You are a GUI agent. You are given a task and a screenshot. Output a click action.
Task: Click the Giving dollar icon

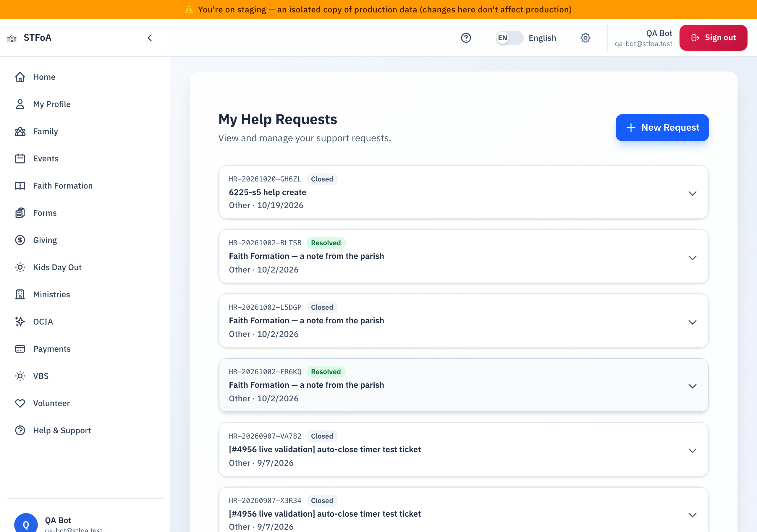[x=20, y=240]
